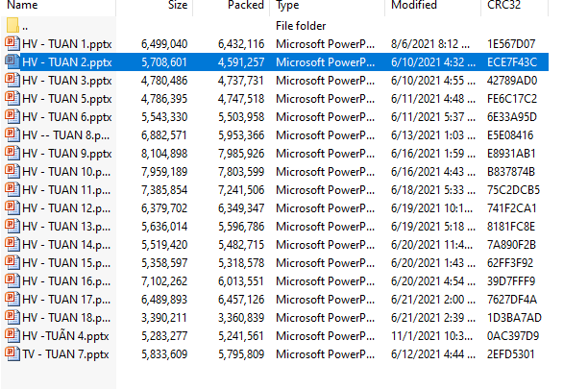Screen dimensions: 588x389
Task: Click the icon beside HV -TUÂN 4.pptx
Action: 12,336
